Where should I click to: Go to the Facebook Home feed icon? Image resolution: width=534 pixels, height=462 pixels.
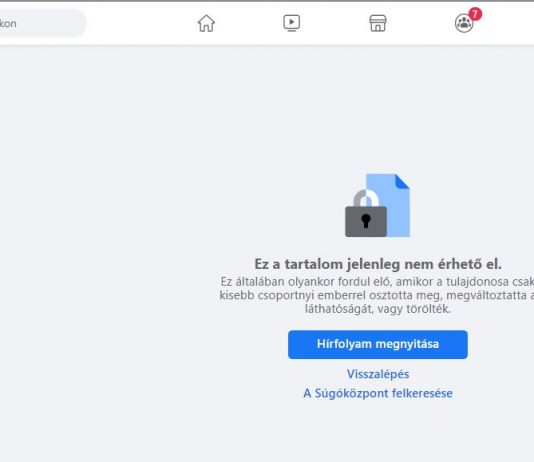tap(206, 23)
